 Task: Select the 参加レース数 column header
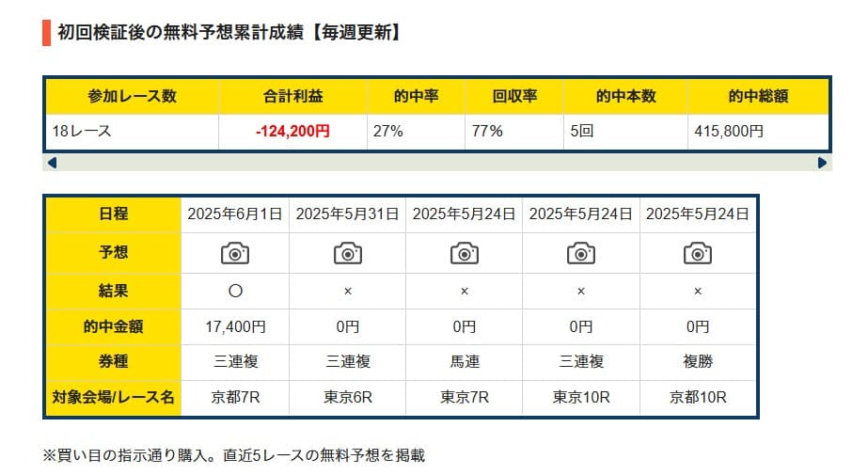click(133, 96)
